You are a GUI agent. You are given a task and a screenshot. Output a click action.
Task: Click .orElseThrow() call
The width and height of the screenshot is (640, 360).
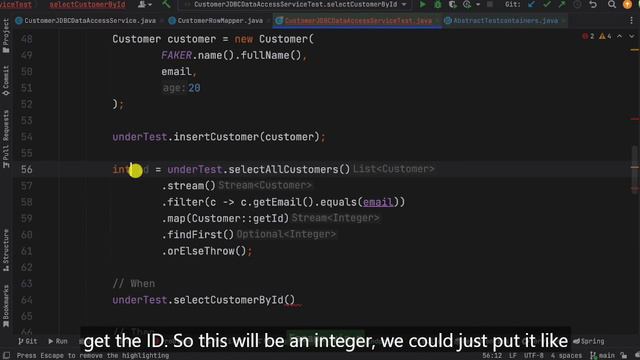click(204, 251)
